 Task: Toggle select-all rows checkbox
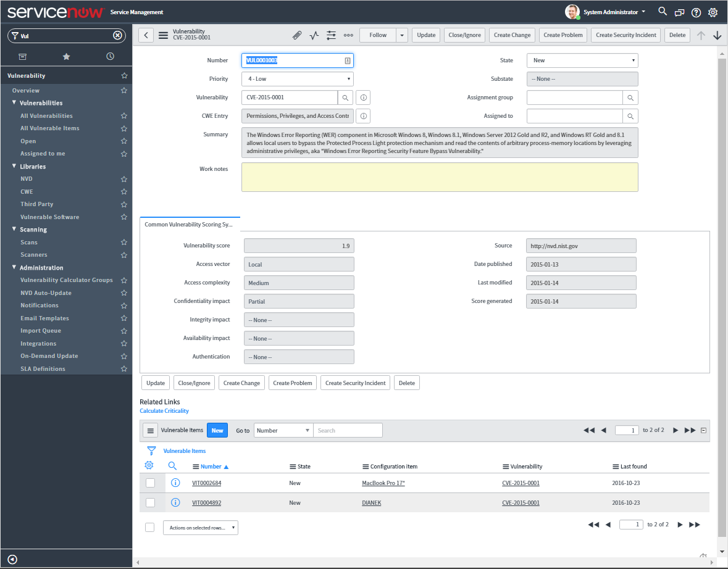[149, 527]
